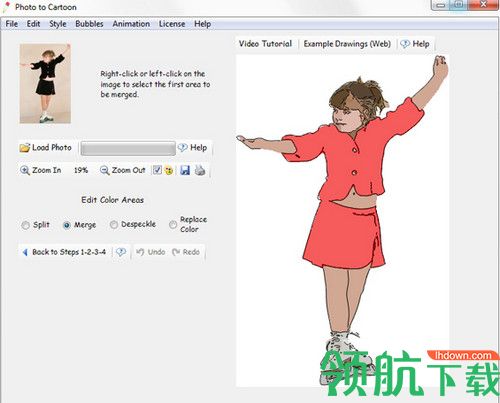Click Zoom In
500x403 pixels.
[41, 170]
